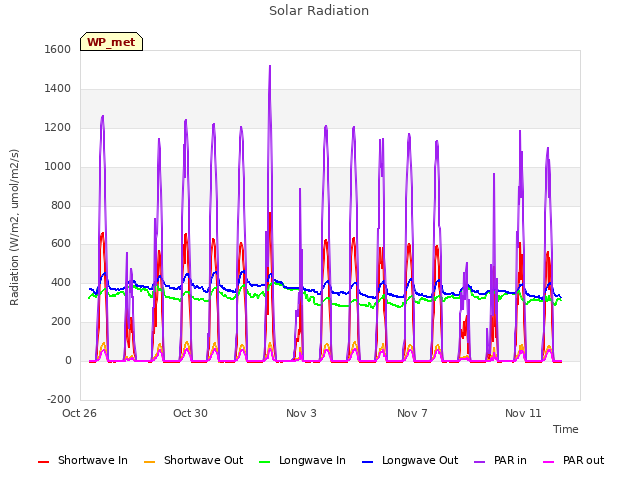
Task: Toggle the PAR in legend entry
Action: [500, 460]
